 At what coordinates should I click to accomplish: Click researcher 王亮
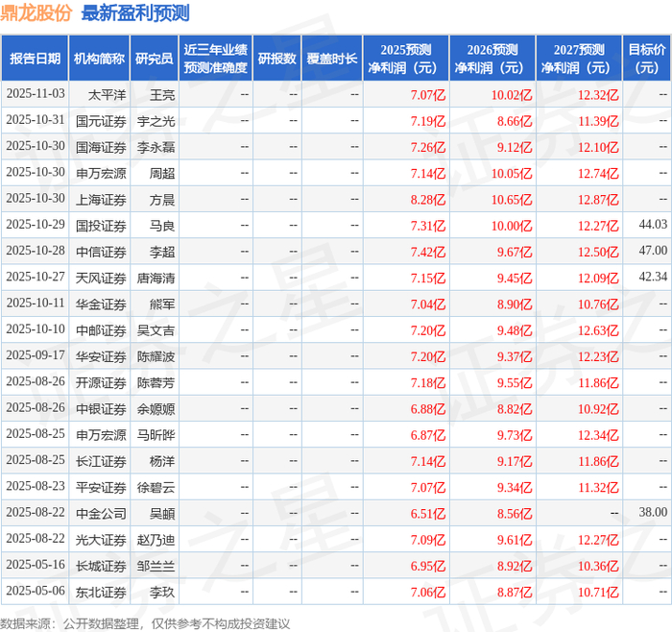162,95
